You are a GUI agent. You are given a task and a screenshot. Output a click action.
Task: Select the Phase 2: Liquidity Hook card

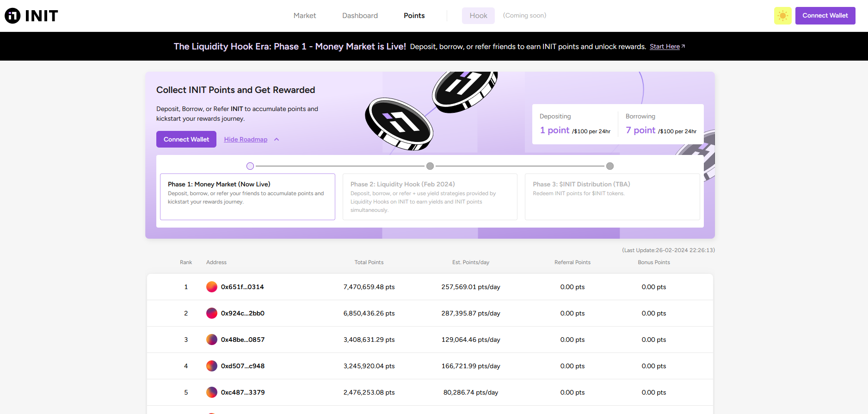(x=430, y=197)
